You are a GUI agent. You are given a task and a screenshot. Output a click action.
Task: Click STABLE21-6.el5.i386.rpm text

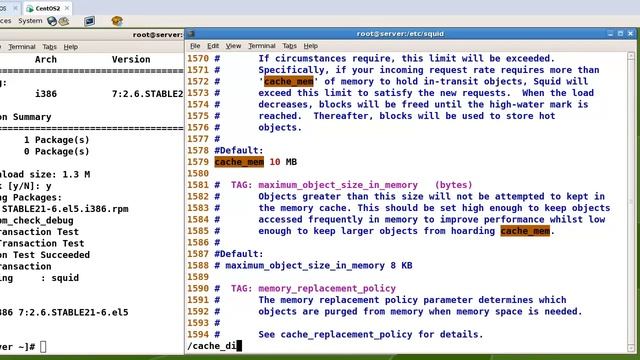tap(65, 209)
